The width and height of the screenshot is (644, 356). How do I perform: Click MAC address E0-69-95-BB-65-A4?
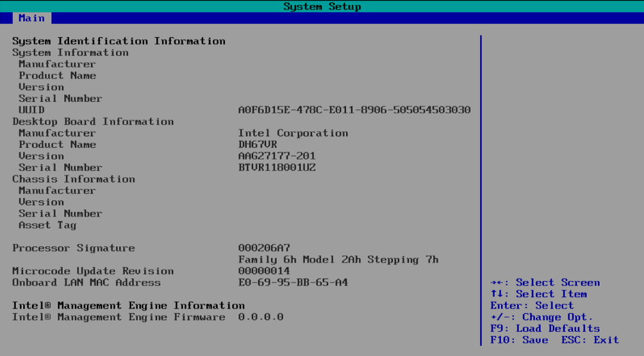tap(293, 282)
